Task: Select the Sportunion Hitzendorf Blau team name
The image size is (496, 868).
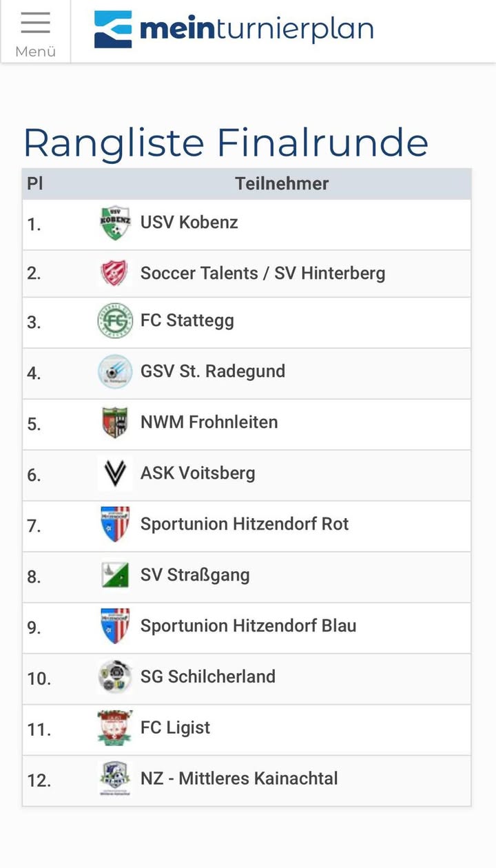Action: pos(248,626)
